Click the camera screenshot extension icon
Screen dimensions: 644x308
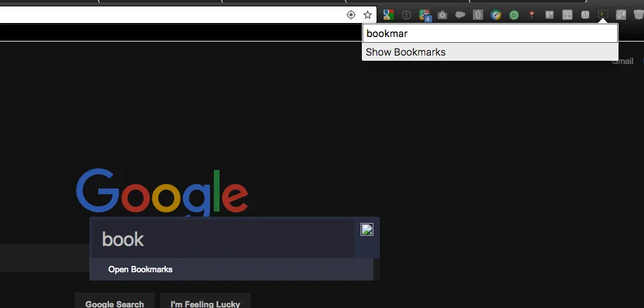coord(442,15)
